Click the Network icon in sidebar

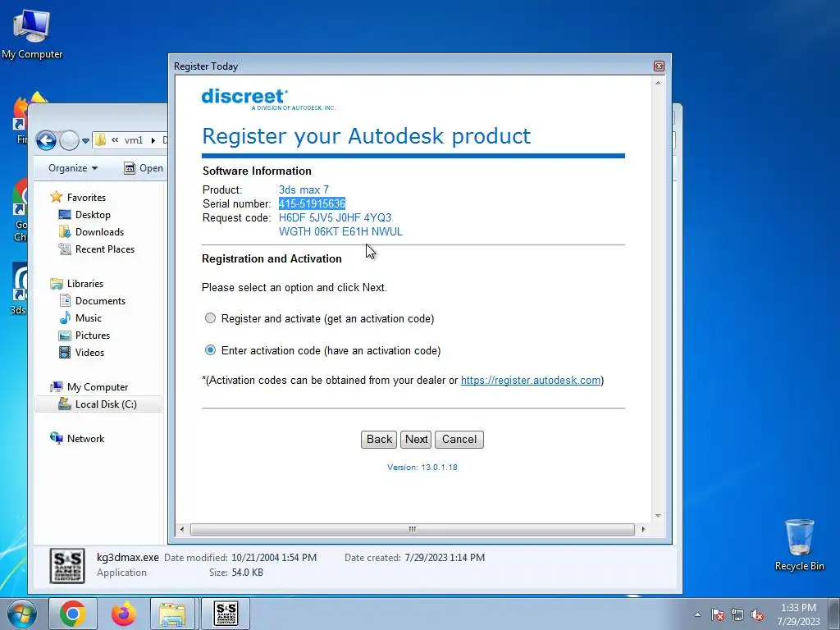[57, 438]
